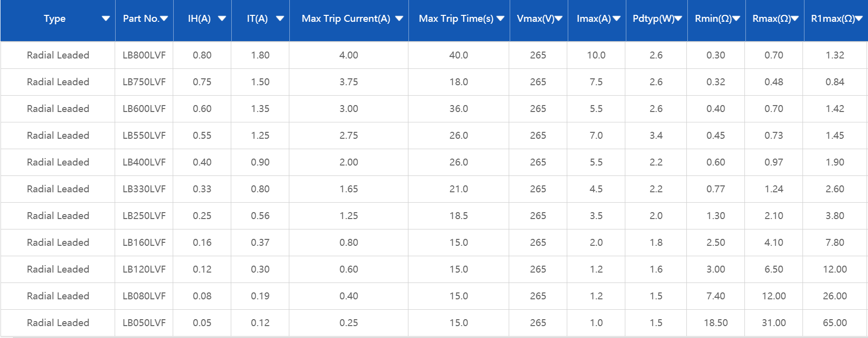Select part number LB050LVF
Viewport: 868px width, 338px height.
click(144, 323)
